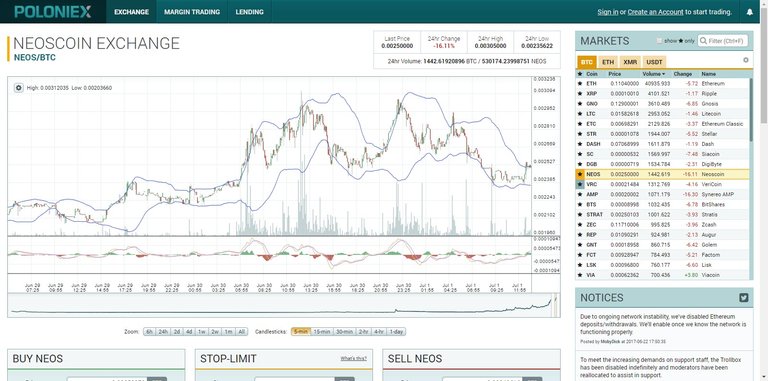Sort markets by Price column
The image size is (768, 381).
tap(614, 74)
